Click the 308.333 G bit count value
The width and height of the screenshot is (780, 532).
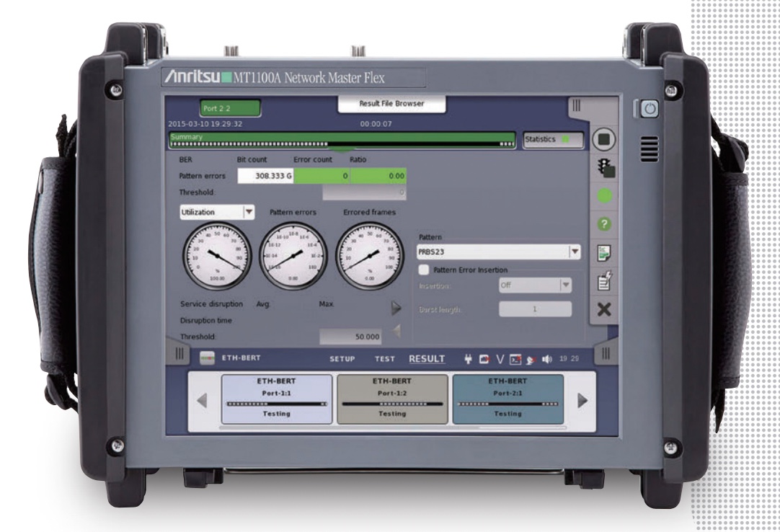click(x=265, y=176)
